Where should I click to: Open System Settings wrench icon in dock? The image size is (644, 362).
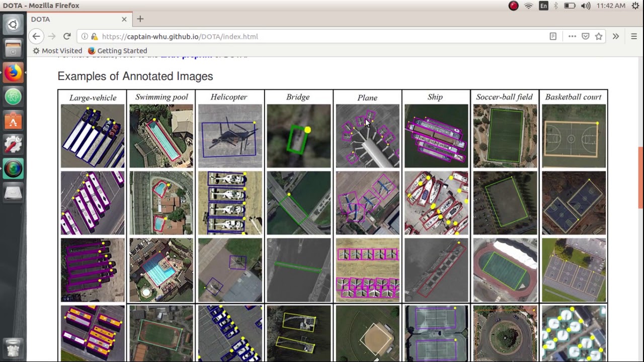tap(13, 145)
